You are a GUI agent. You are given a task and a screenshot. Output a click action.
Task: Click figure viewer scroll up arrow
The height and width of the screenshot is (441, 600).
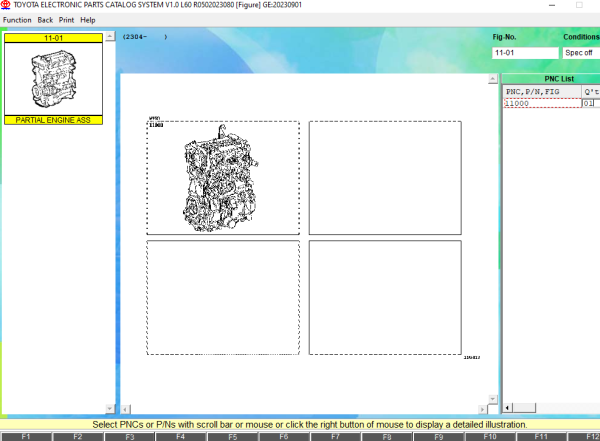(x=493, y=79)
